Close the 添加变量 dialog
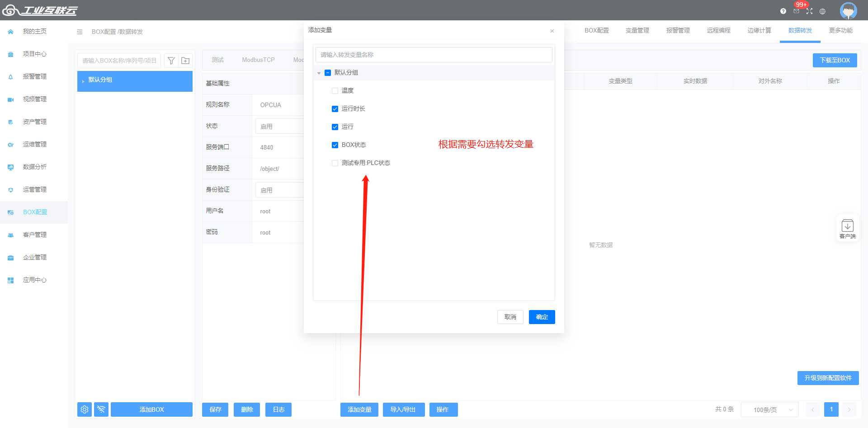868x428 pixels. click(552, 31)
